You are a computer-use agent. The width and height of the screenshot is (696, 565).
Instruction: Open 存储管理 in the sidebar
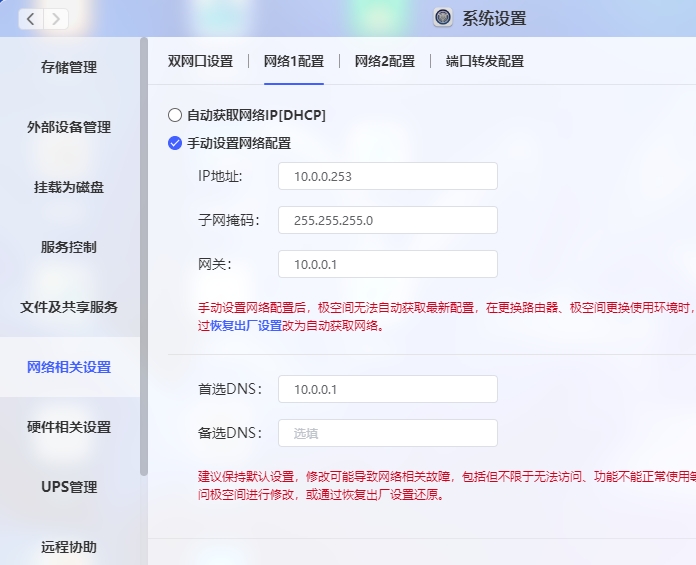pyautogui.click(x=69, y=67)
